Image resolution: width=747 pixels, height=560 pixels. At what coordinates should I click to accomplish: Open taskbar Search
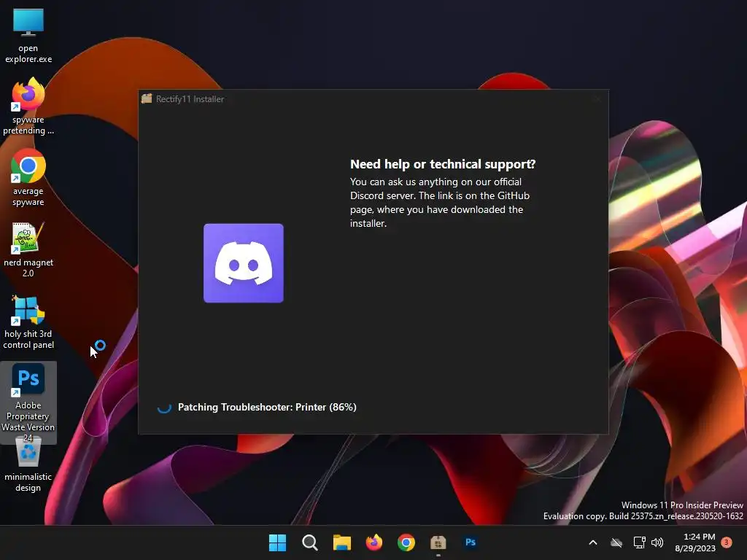click(x=309, y=542)
